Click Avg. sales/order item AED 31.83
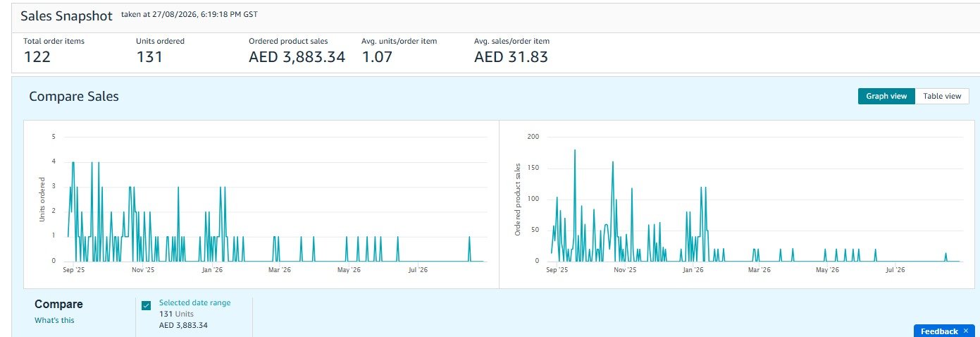The height and width of the screenshot is (337, 980). tap(511, 57)
